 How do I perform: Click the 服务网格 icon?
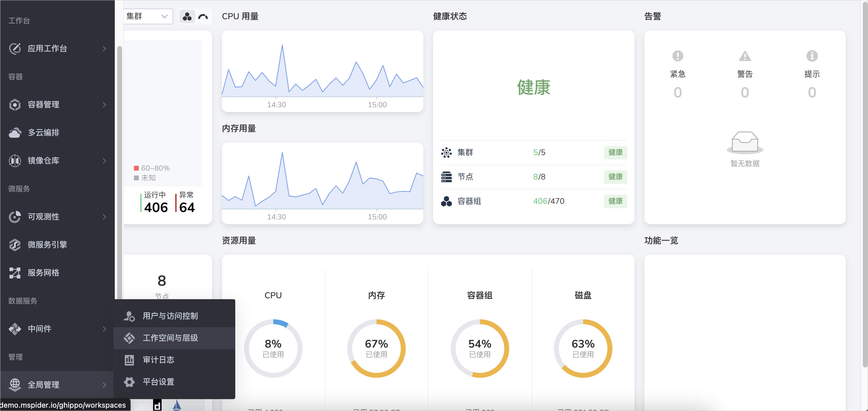click(x=15, y=273)
